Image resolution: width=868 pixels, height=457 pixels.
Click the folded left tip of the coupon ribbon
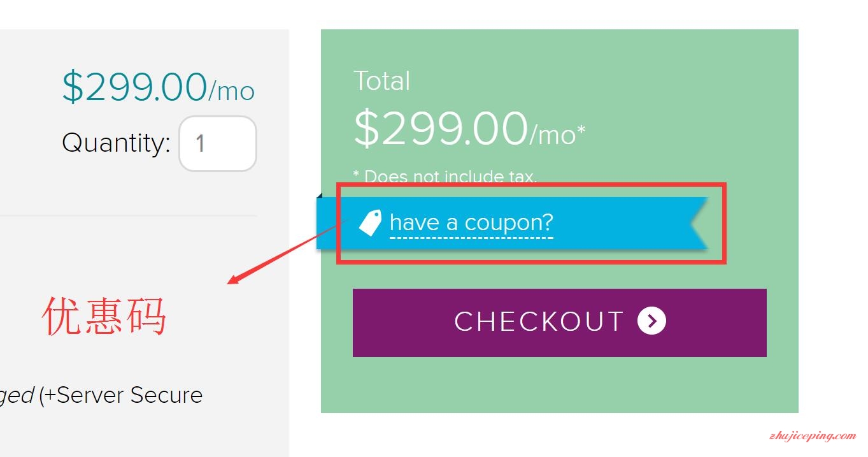click(x=319, y=195)
